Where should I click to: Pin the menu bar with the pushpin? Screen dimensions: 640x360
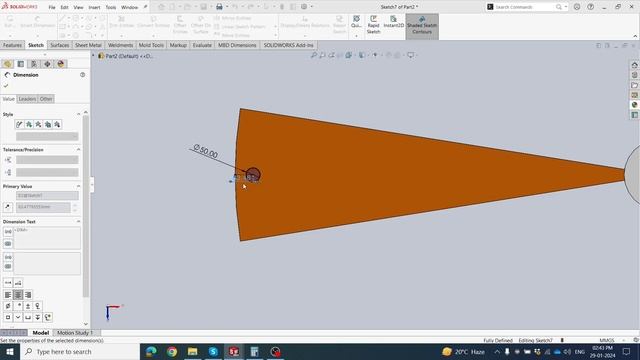(x=145, y=7)
